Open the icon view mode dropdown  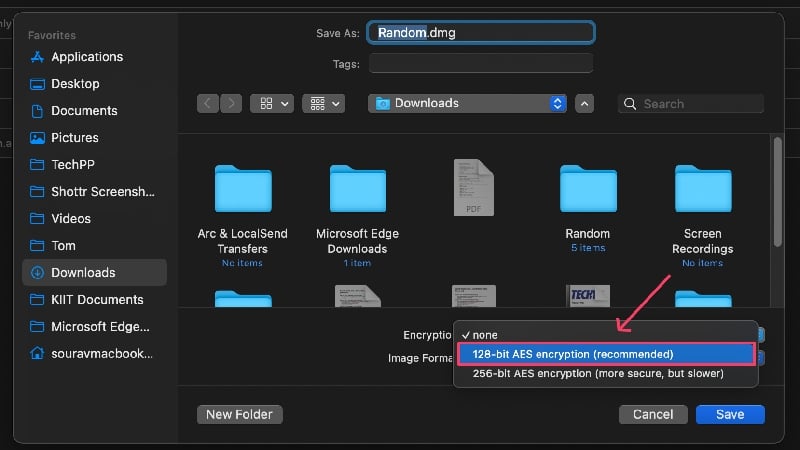pos(272,104)
